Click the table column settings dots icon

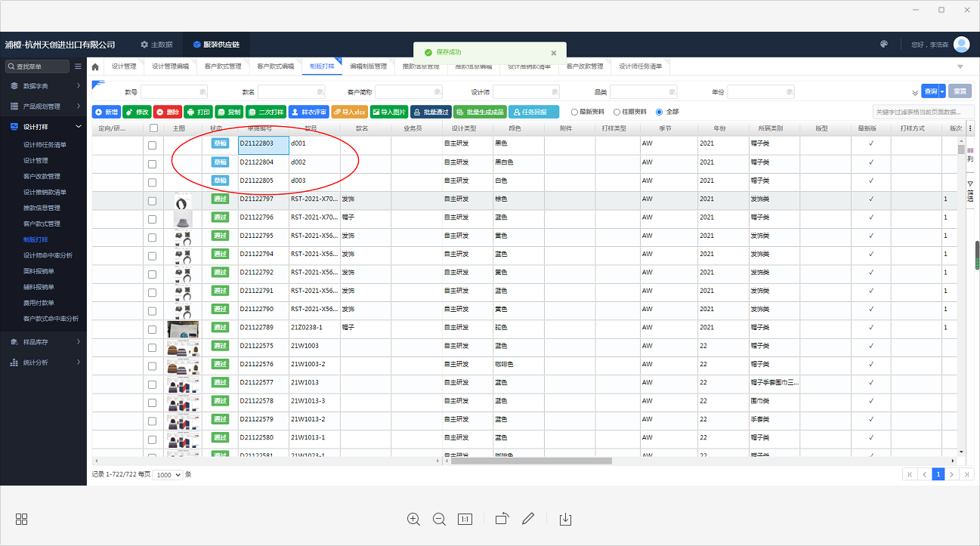970,128
